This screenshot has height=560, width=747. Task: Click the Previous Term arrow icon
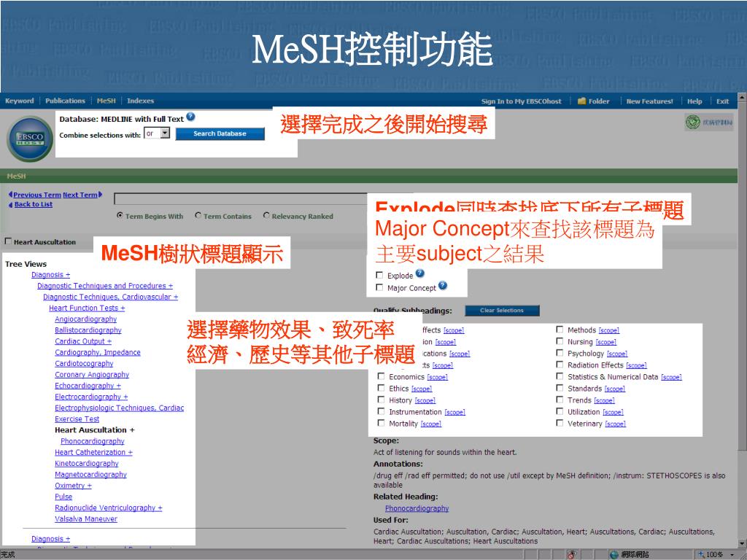point(10,194)
